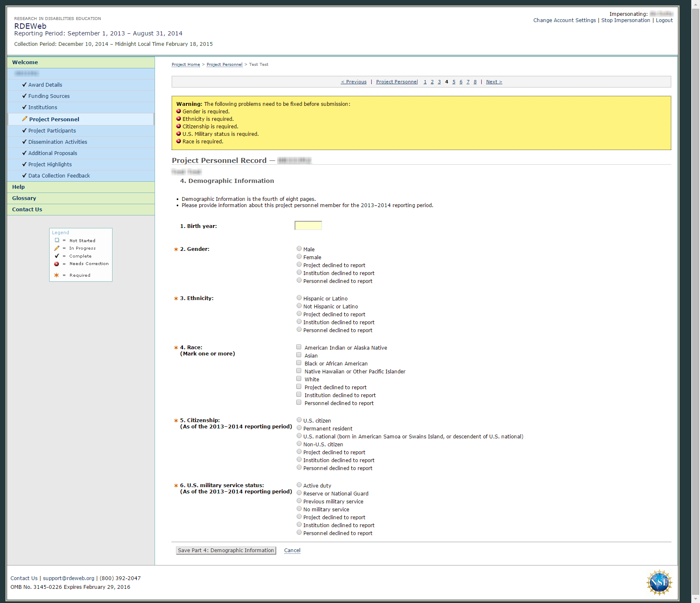Go to page 5 in pagination

click(454, 82)
